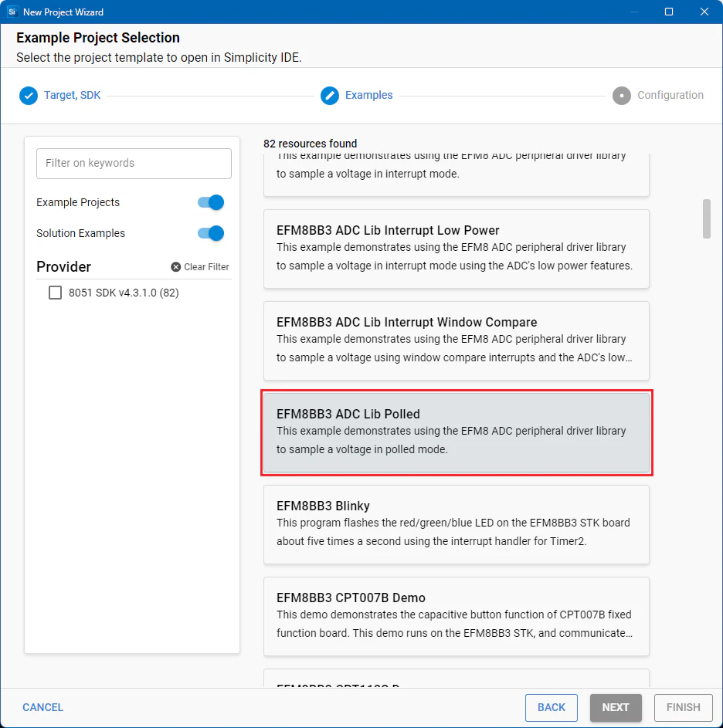Select the Configuration step label
723x728 pixels.
(670, 95)
